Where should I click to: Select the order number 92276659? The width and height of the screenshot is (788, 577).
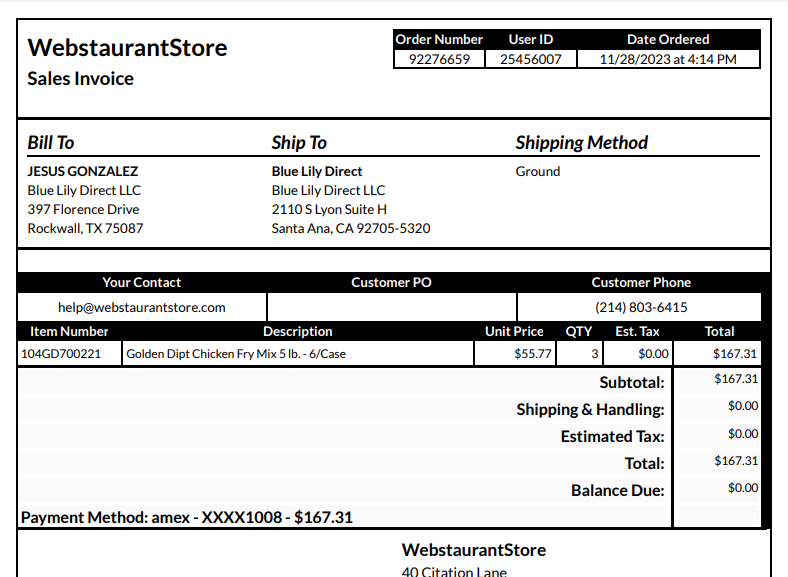(x=439, y=59)
